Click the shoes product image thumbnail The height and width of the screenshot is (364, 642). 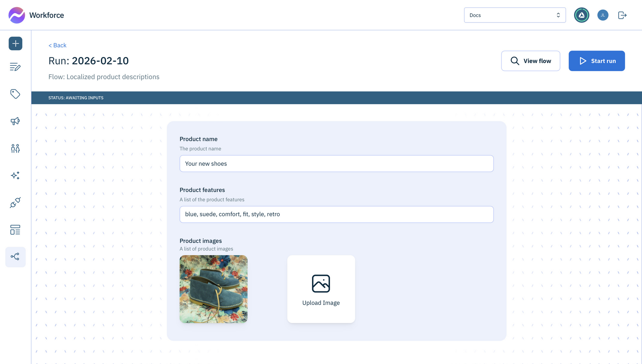point(213,289)
